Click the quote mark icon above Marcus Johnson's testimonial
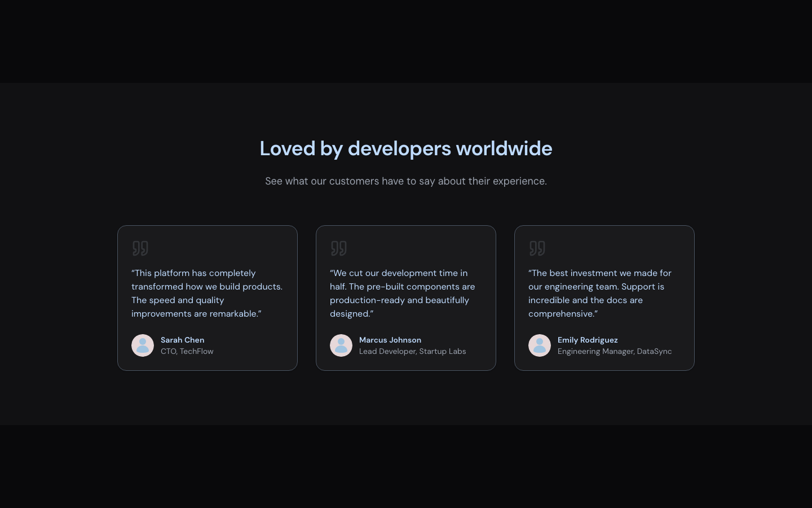The width and height of the screenshot is (812, 508). pyautogui.click(x=338, y=248)
